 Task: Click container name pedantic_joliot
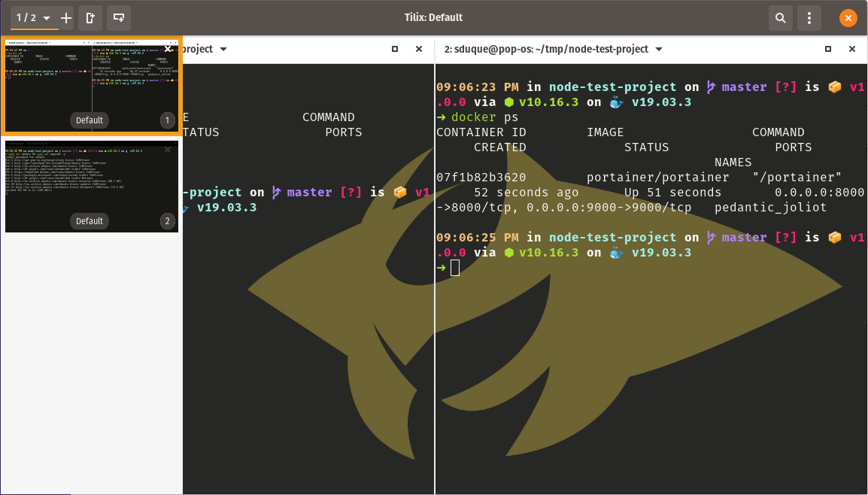[x=770, y=208]
